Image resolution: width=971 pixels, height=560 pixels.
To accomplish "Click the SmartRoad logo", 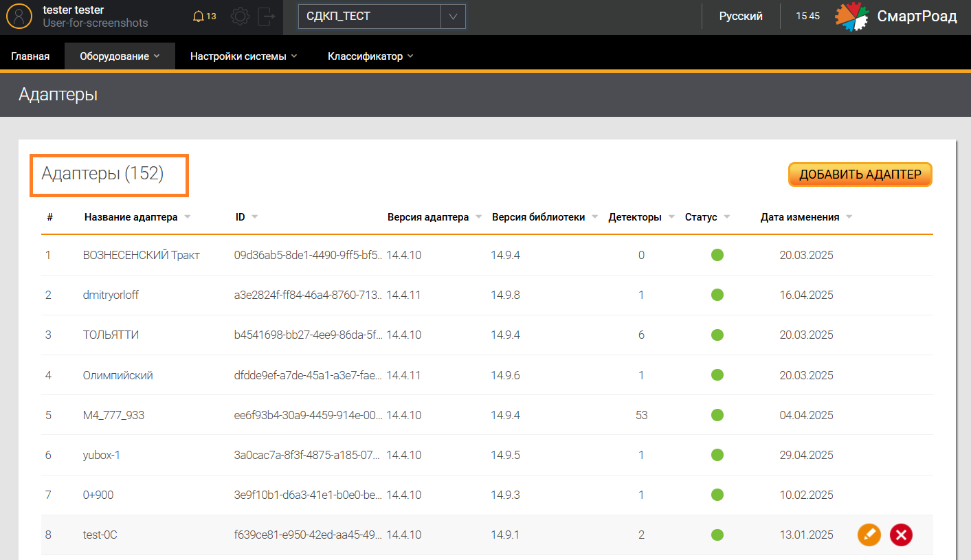I will click(895, 16).
